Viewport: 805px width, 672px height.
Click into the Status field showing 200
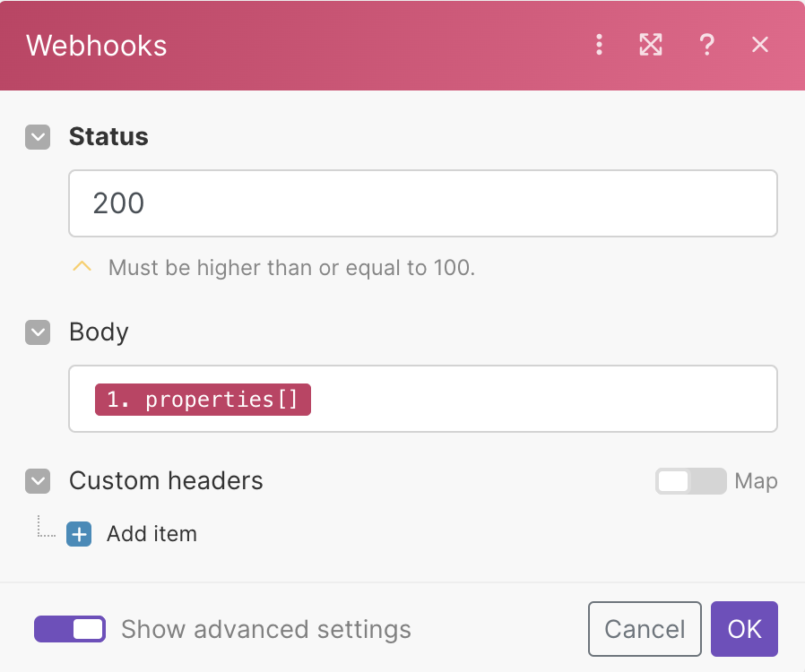tap(422, 203)
